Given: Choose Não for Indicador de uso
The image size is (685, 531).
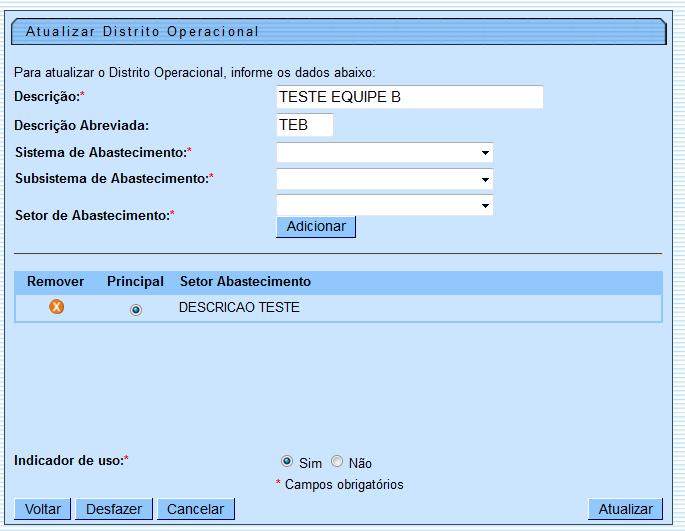Looking at the screenshot, I should click(x=337, y=462).
